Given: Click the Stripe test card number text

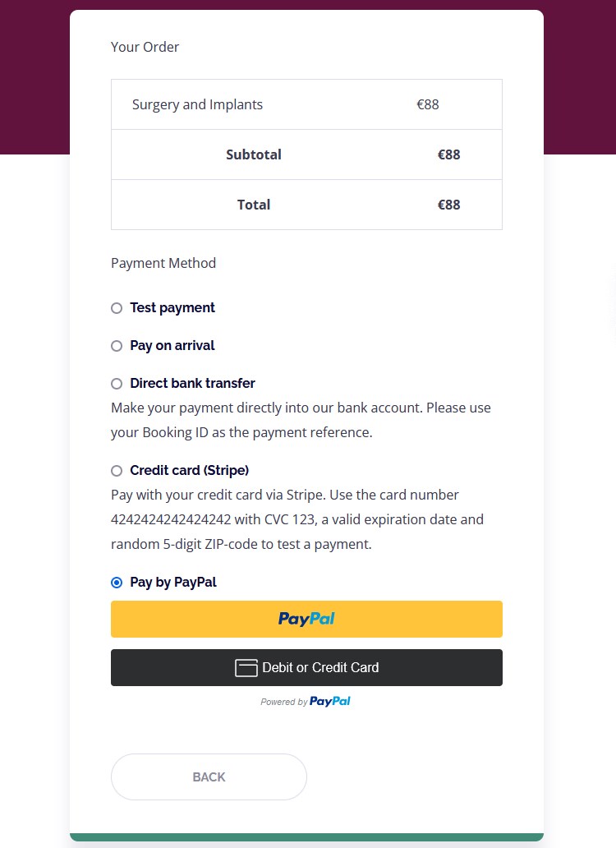Looking at the screenshot, I should click(x=171, y=519).
